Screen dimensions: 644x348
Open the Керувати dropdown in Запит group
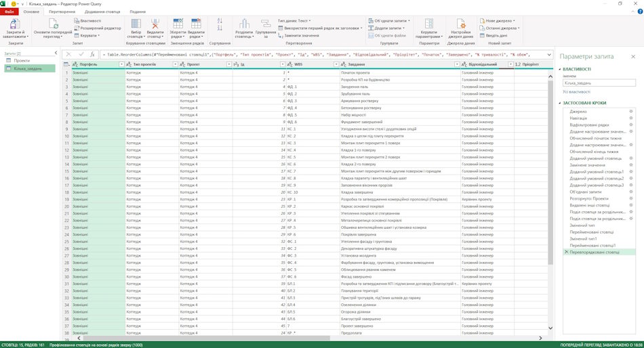(87, 35)
